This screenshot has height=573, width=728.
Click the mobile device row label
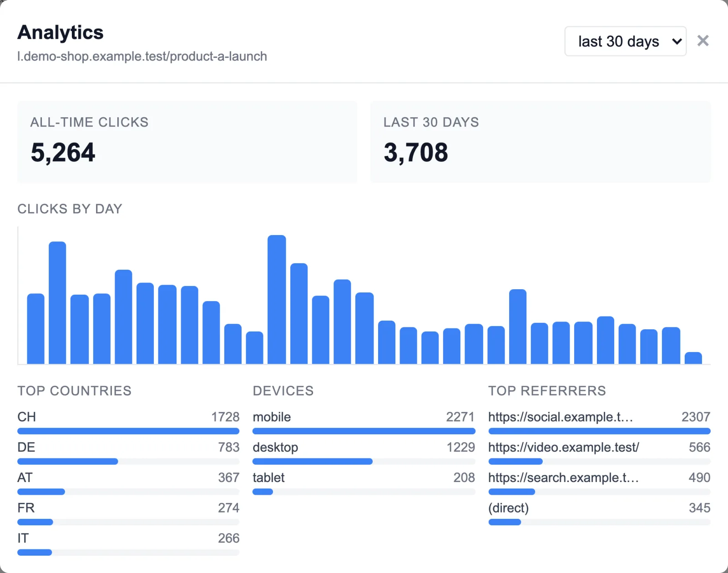click(272, 417)
